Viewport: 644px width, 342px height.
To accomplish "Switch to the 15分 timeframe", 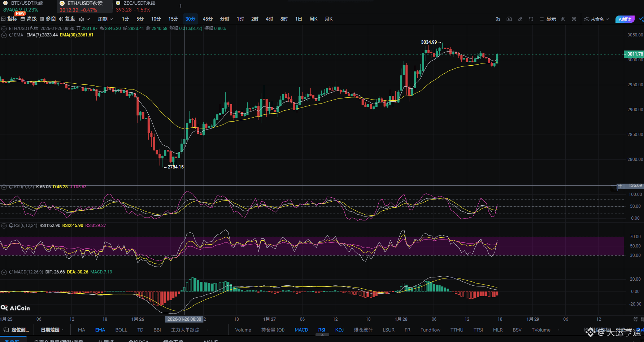I will click(x=173, y=19).
